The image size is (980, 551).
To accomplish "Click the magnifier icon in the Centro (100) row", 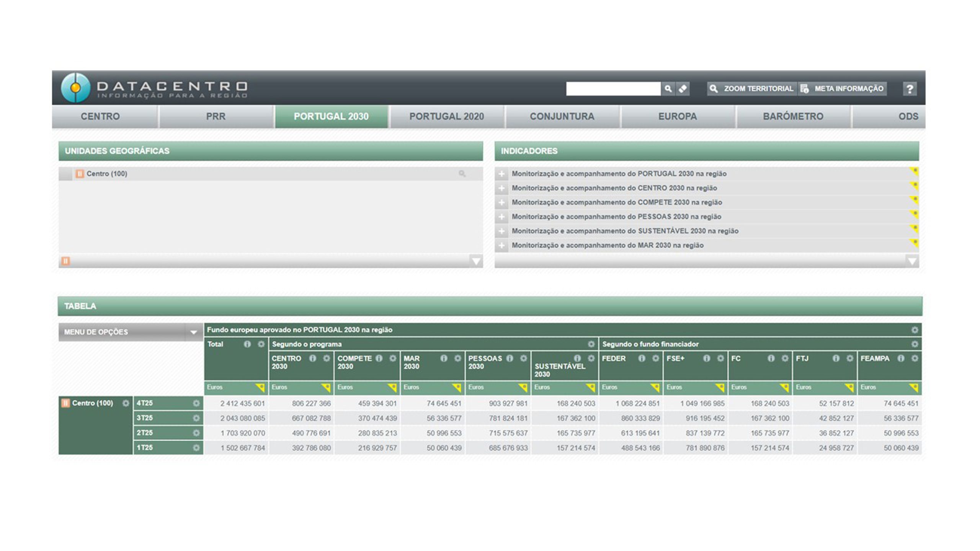I will (x=462, y=174).
